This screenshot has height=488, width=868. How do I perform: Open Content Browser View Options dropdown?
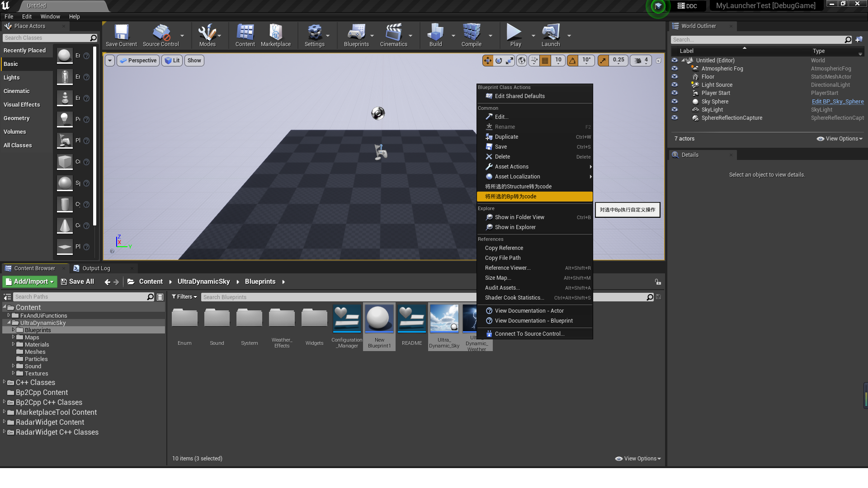point(638,459)
